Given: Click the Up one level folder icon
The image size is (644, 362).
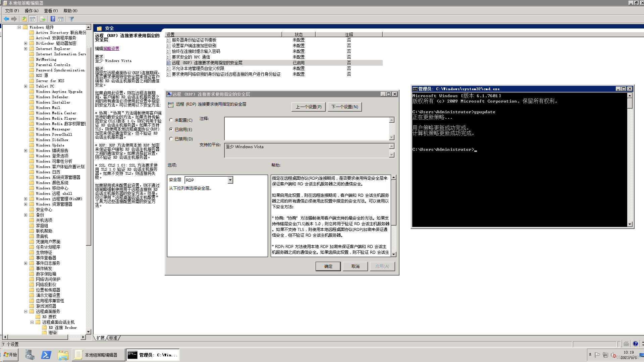Looking at the screenshot, I should click(24, 19).
